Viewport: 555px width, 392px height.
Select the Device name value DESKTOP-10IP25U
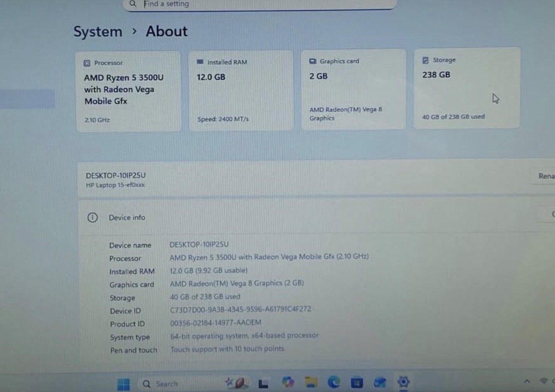coord(199,244)
